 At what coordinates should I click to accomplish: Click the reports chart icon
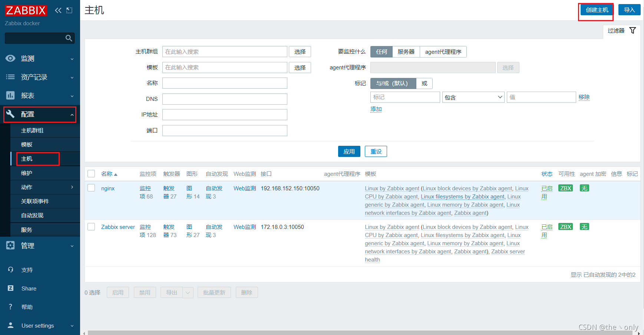(x=10, y=95)
